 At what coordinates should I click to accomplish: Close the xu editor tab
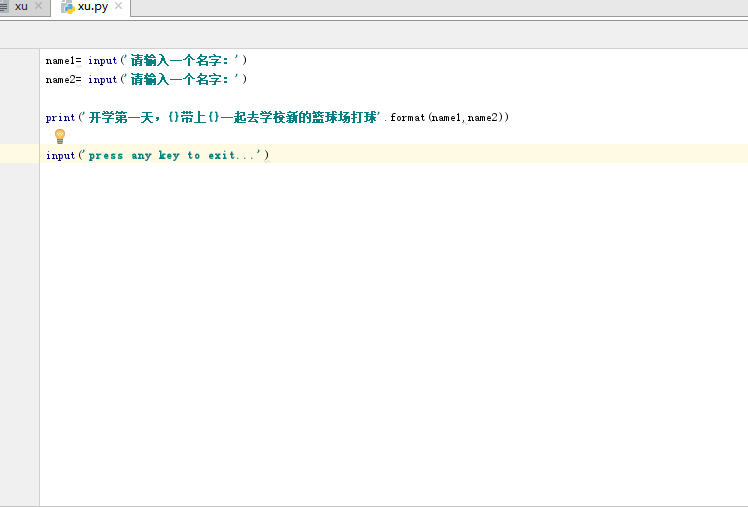pos(39,7)
